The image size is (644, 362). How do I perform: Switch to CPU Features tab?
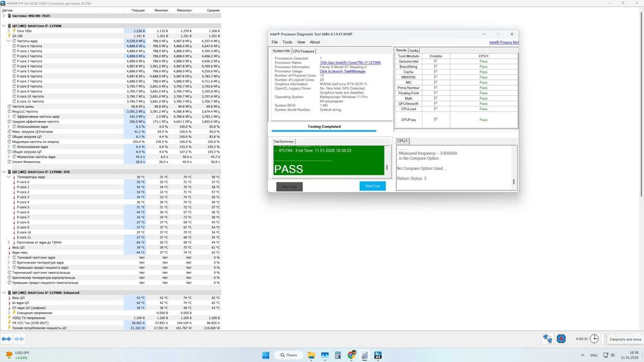coord(303,52)
